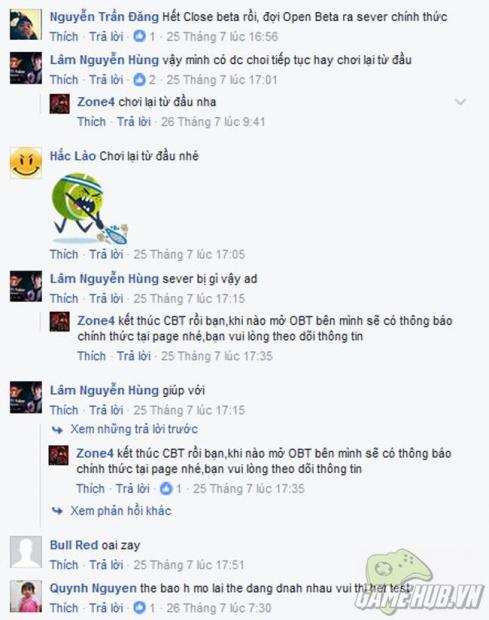Open Nguyễn Trần Đăng's profile picture

point(26,25)
